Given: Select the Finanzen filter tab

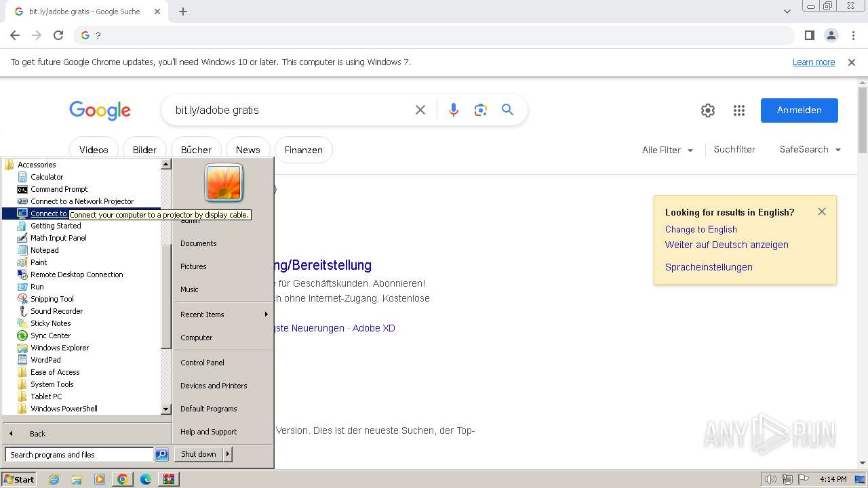Looking at the screenshot, I should tap(303, 150).
